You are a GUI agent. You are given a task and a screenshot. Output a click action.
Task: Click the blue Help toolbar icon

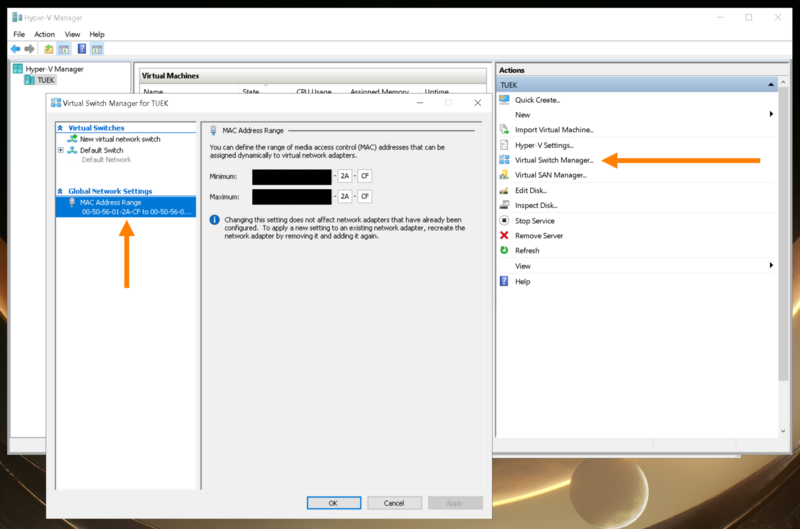[x=82, y=49]
